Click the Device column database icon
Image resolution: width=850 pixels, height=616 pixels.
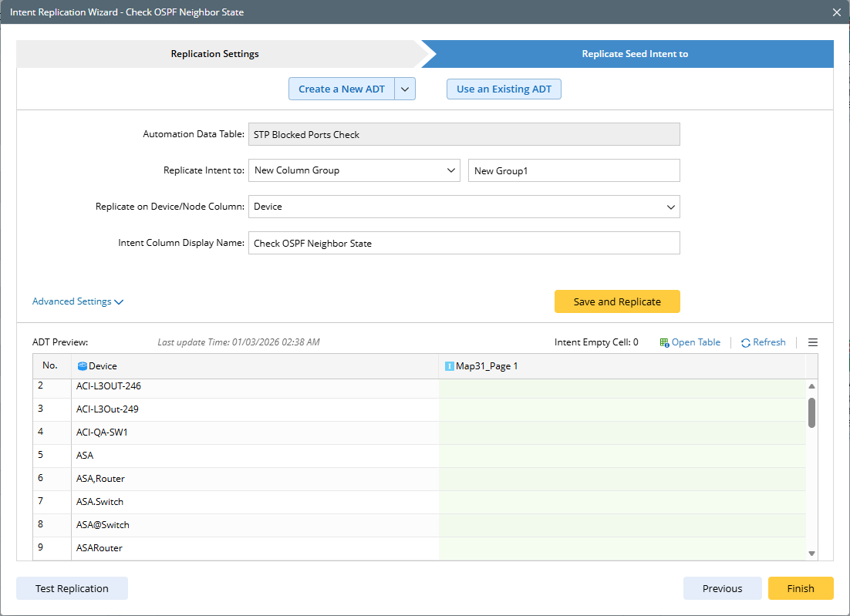(x=83, y=366)
